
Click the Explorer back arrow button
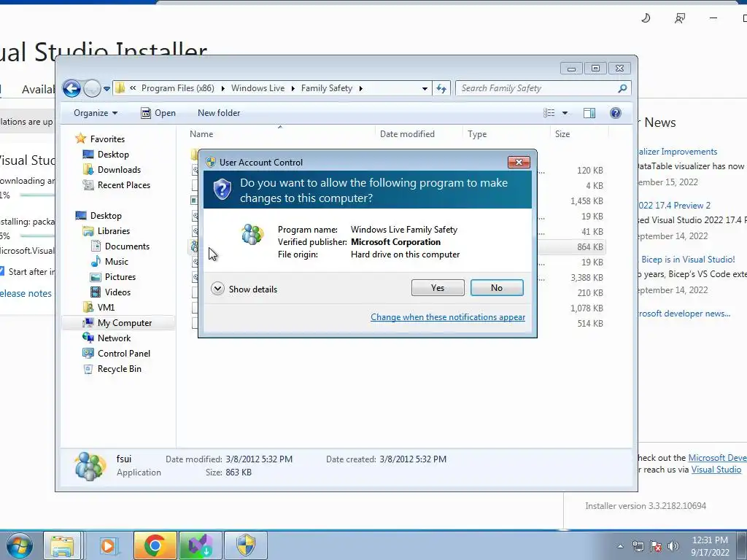point(72,88)
